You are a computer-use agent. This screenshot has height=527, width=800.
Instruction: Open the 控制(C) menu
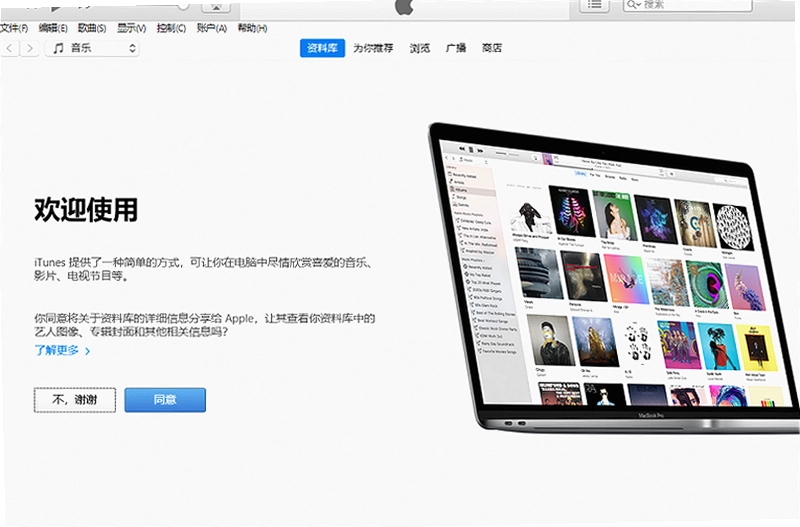pos(171,28)
